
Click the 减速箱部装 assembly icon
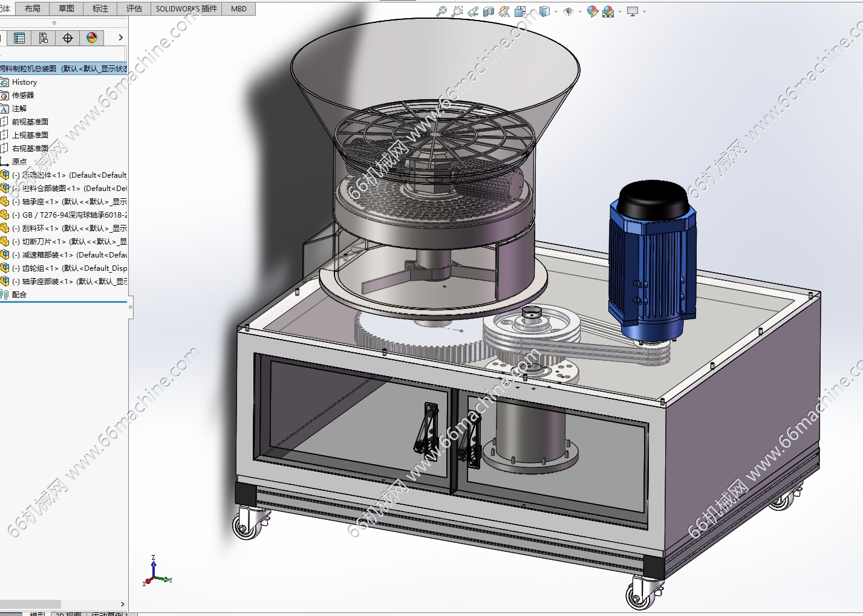pos(4,255)
